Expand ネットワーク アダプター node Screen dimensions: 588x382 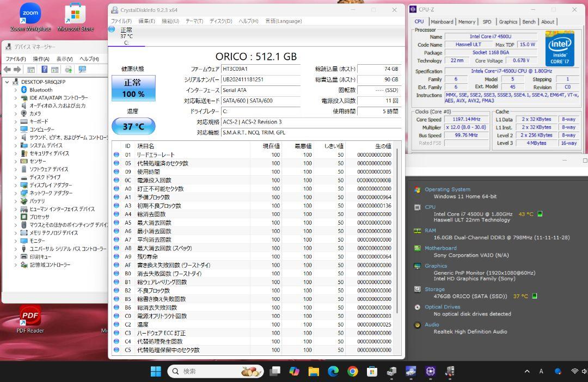click(x=15, y=193)
